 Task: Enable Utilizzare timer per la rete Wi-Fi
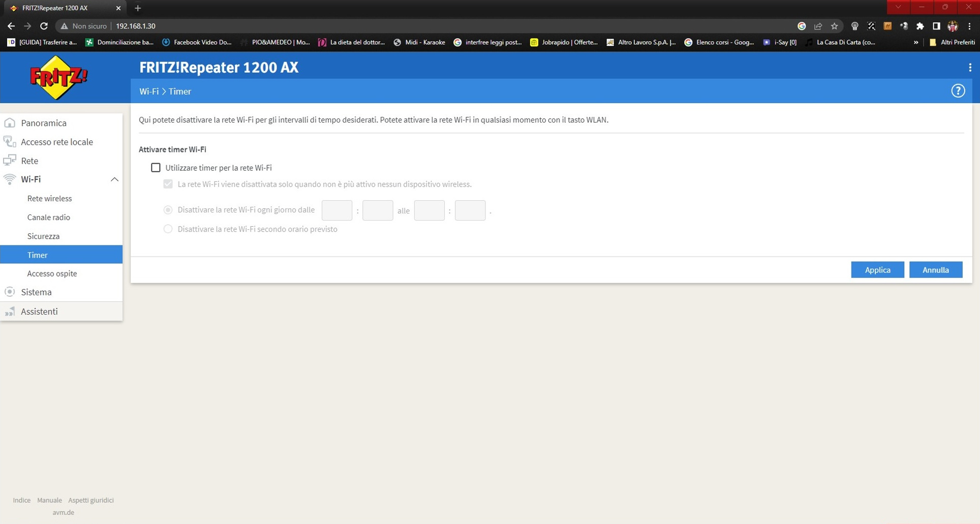[156, 167]
